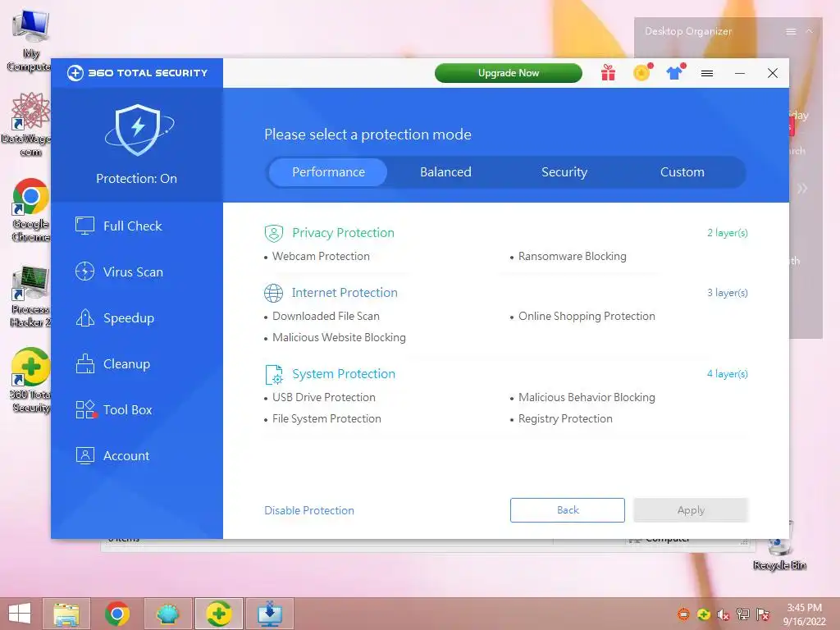Click the USB Drive Protection item
The width and height of the screenshot is (840, 630).
[324, 398]
